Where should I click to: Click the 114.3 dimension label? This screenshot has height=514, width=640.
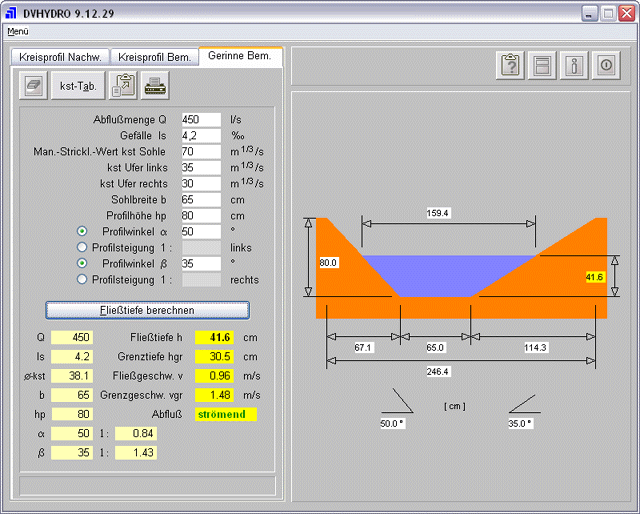click(535, 348)
